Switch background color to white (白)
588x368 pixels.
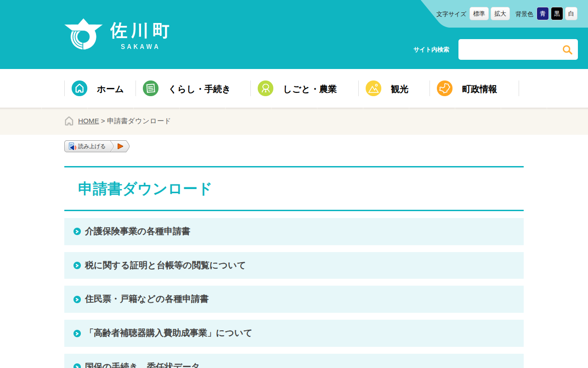click(x=571, y=14)
